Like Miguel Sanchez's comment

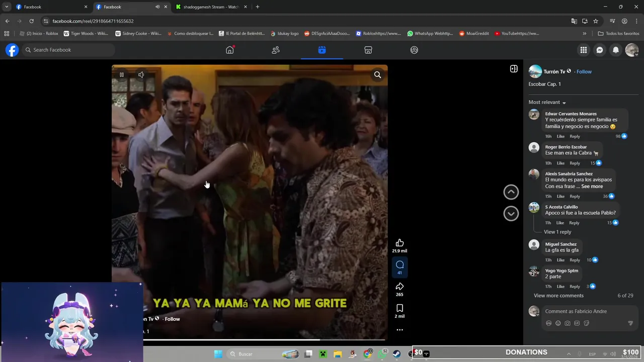coord(560,260)
